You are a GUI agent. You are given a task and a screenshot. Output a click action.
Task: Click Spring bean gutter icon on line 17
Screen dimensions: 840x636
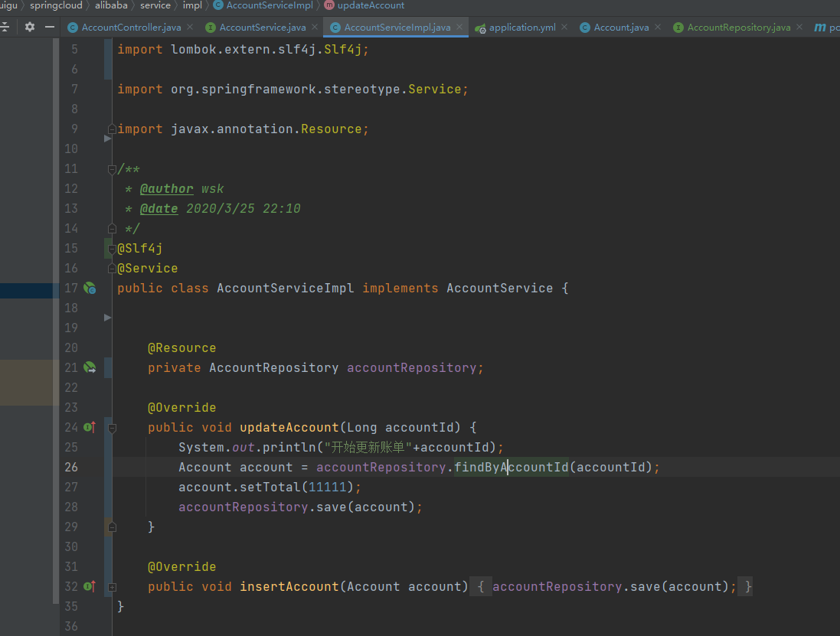(x=90, y=288)
